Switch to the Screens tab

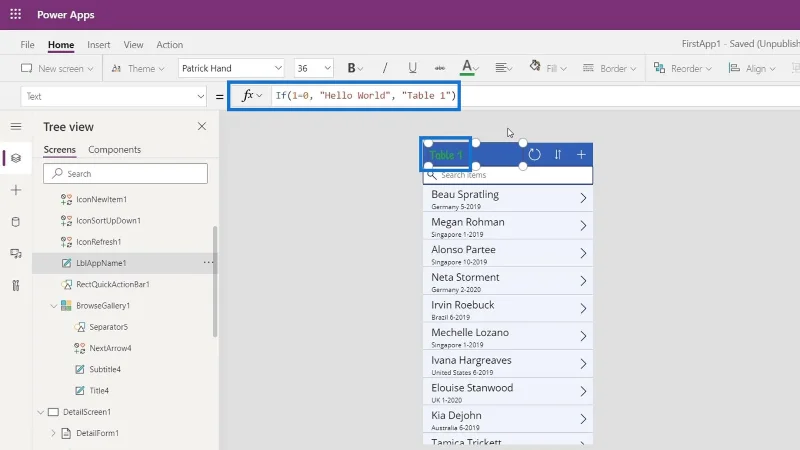tap(59, 149)
